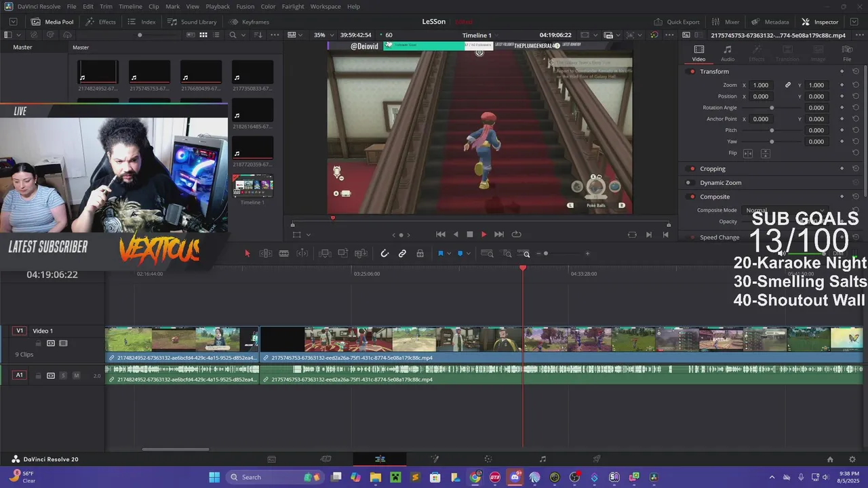
Task: Solo audio track A1 with S button
Action: (63, 375)
